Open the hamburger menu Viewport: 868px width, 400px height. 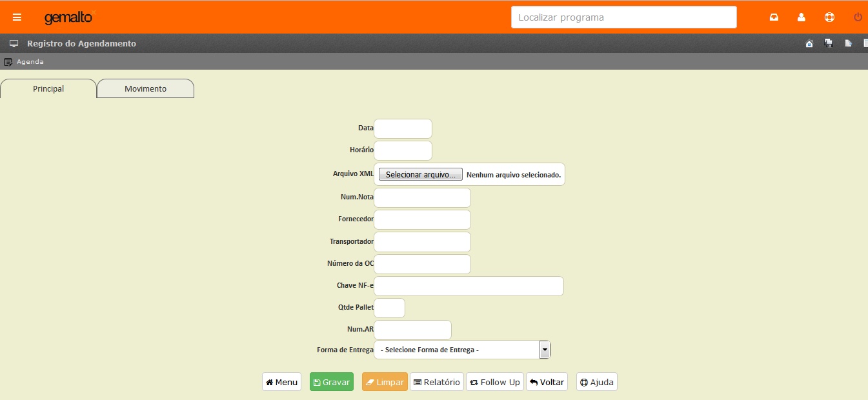tap(17, 17)
